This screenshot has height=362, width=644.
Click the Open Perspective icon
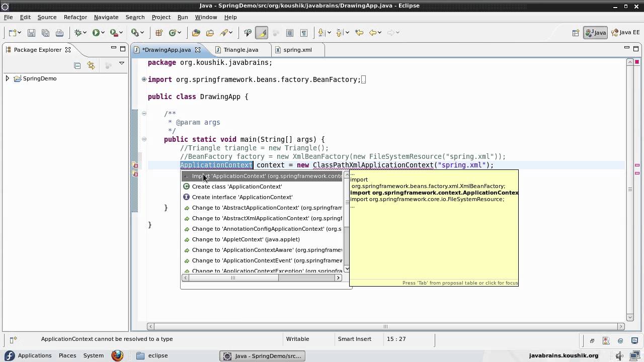[x=576, y=33]
